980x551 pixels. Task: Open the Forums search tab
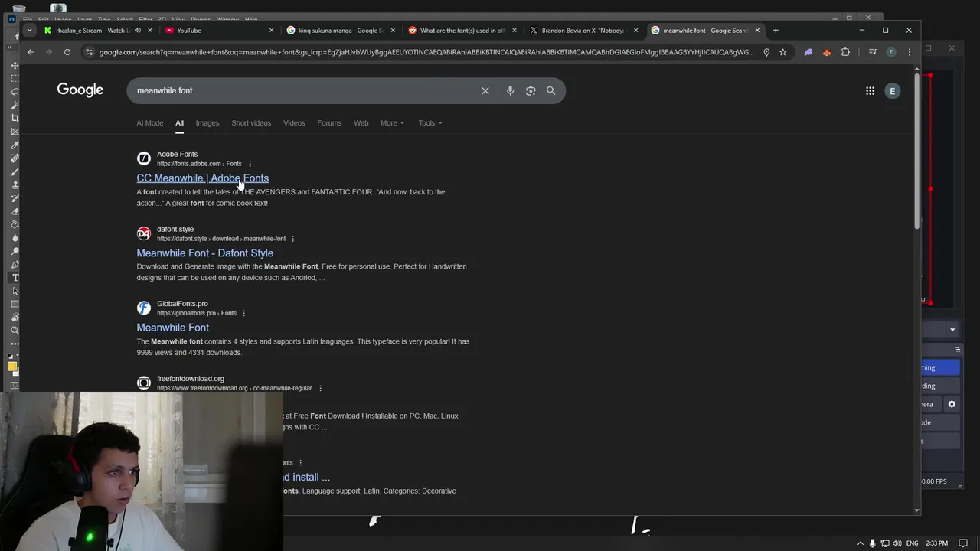329,123
